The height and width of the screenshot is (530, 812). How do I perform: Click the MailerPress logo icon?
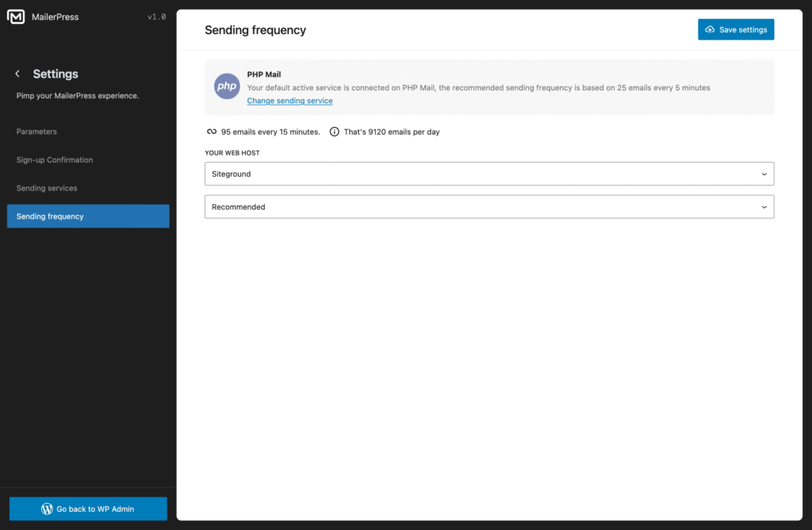[x=15, y=16]
